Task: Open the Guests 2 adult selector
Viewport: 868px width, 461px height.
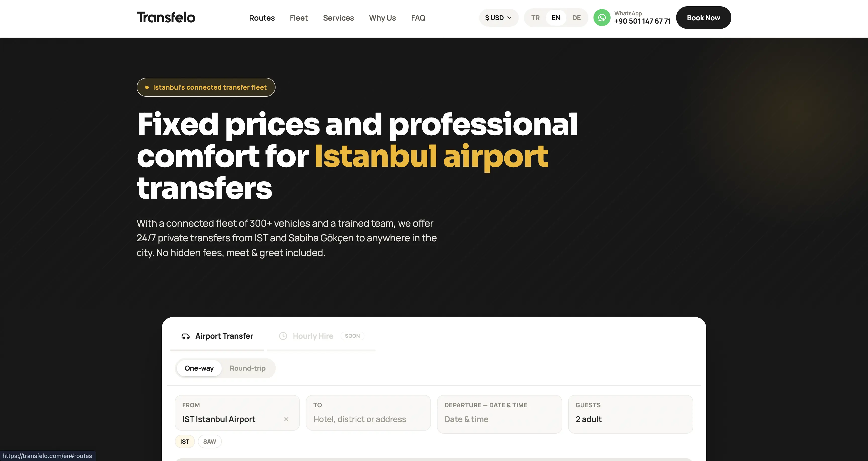Action: tap(630, 414)
